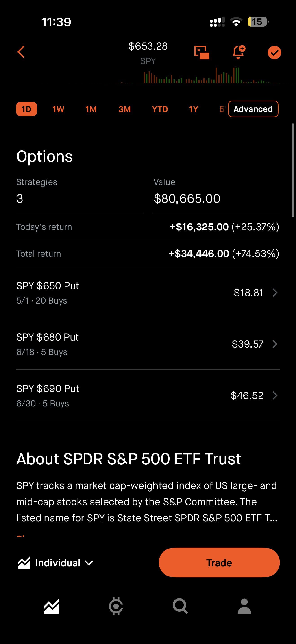Viewport: 296px width, 644px height.
Task: Expand the SPY $650 Put position
Action: coord(148,293)
